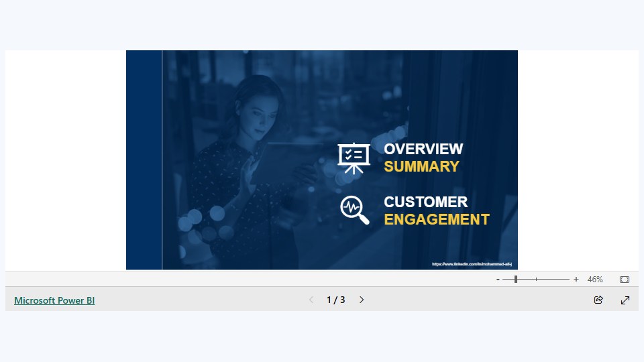
Task: Click the LinkedIn URL in the report
Action: point(472,264)
